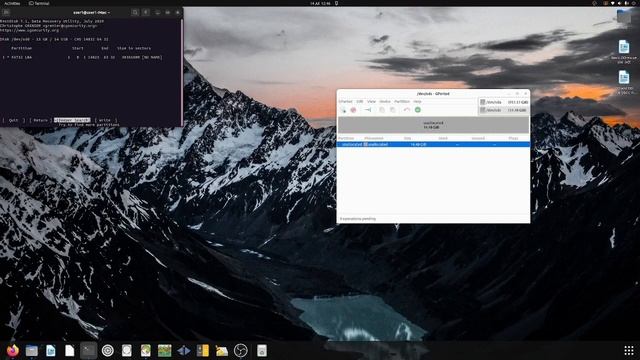Viewport: 640px width, 360px height.
Task: Open the landscape image viewer icon in dock
Action: pyautogui.click(x=164, y=351)
